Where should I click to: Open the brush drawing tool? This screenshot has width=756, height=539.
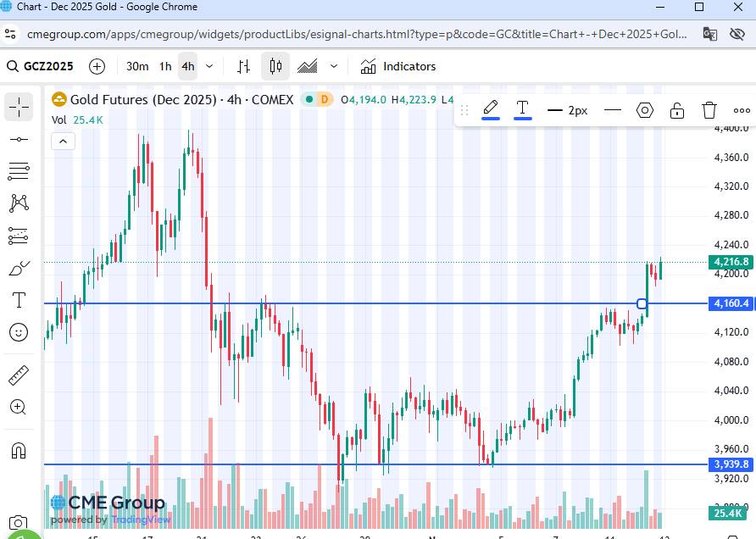(19, 269)
